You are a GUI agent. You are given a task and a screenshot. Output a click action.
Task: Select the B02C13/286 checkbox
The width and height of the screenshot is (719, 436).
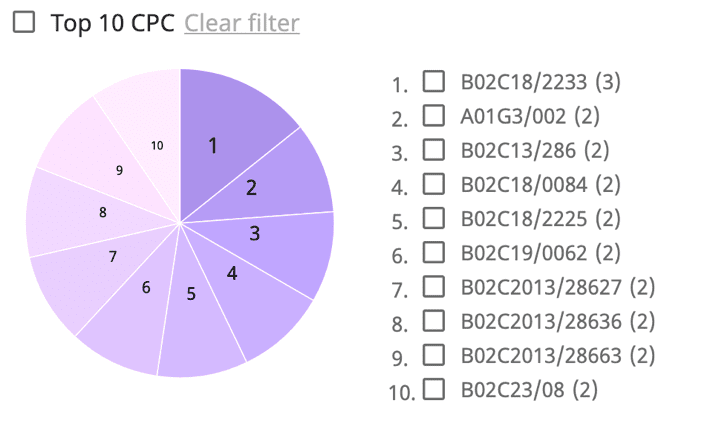[434, 149]
